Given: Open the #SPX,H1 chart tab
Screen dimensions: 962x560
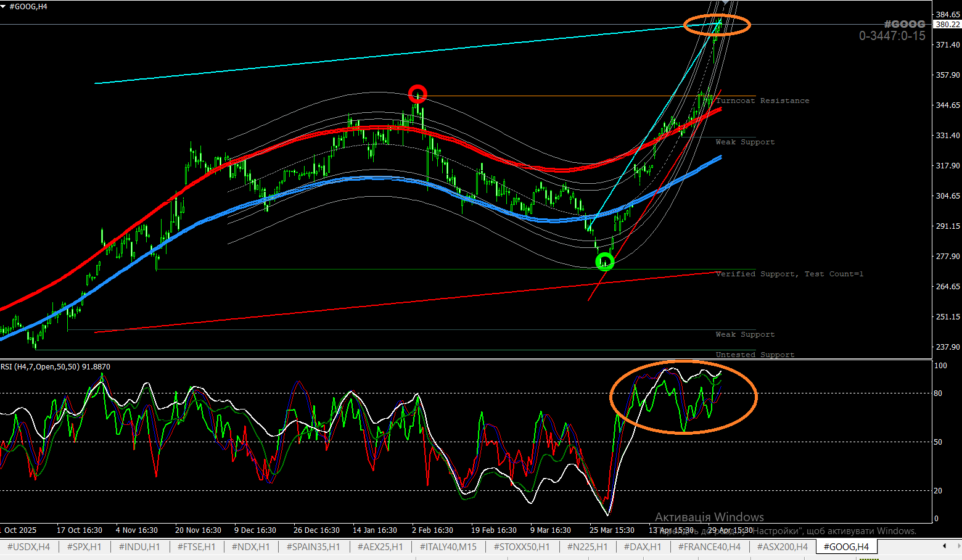Looking at the screenshot, I should pyautogui.click(x=84, y=546).
